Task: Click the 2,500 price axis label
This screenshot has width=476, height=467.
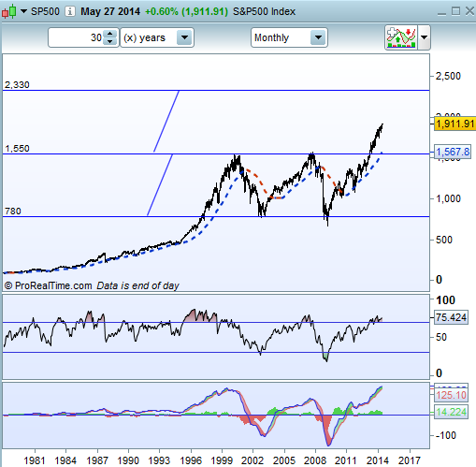Action: click(448, 76)
